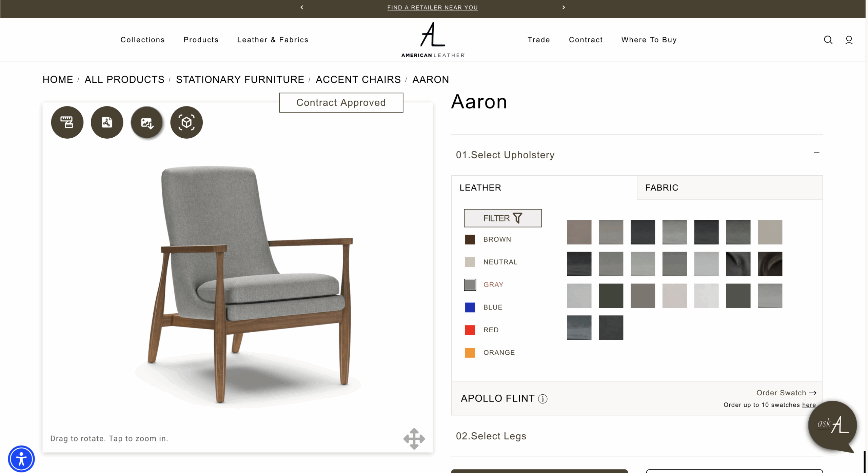Choose the first taupe leather swatch

coord(579,232)
